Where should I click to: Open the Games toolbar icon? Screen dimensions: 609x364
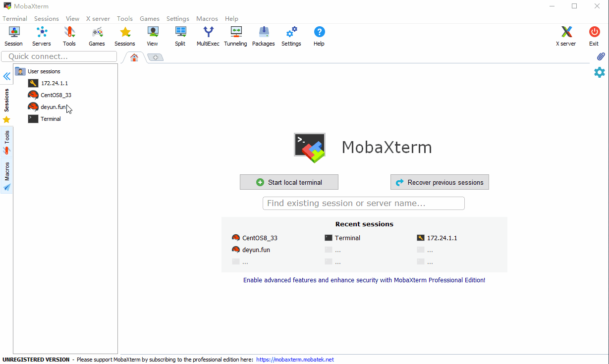pos(97,36)
